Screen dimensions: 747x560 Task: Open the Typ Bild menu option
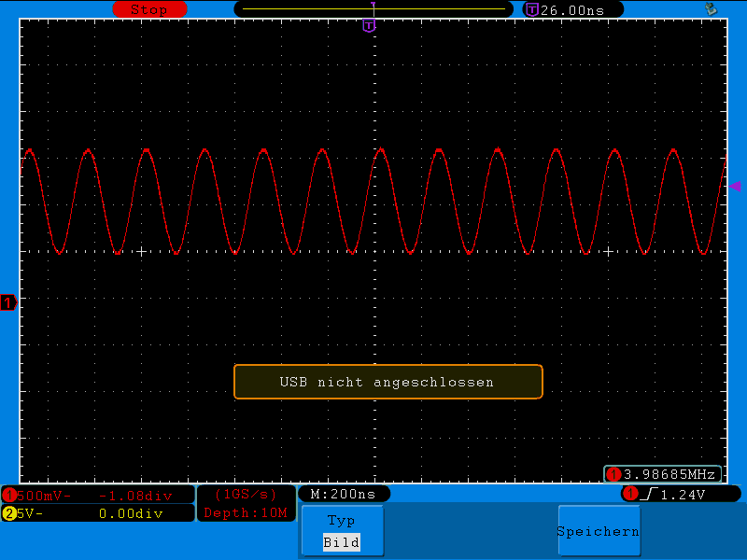pyautogui.click(x=342, y=531)
